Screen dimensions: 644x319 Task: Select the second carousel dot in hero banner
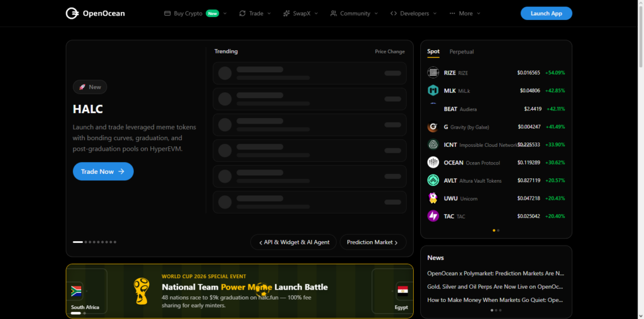pos(86,242)
